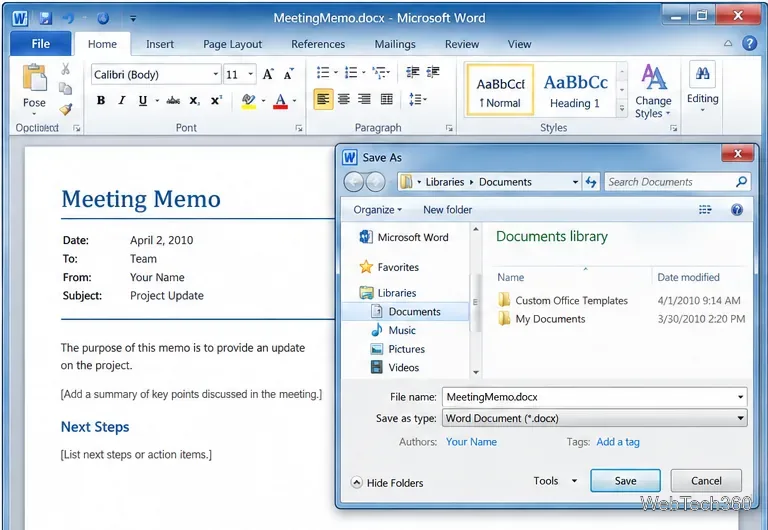The image size is (768, 530).
Task: Toggle Italic formatting
Action: 122,100
